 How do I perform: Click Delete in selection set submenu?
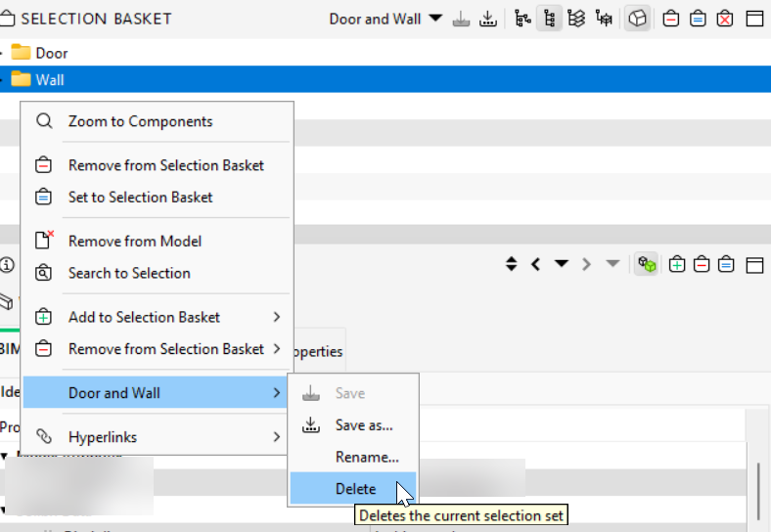tap(353, 489)
